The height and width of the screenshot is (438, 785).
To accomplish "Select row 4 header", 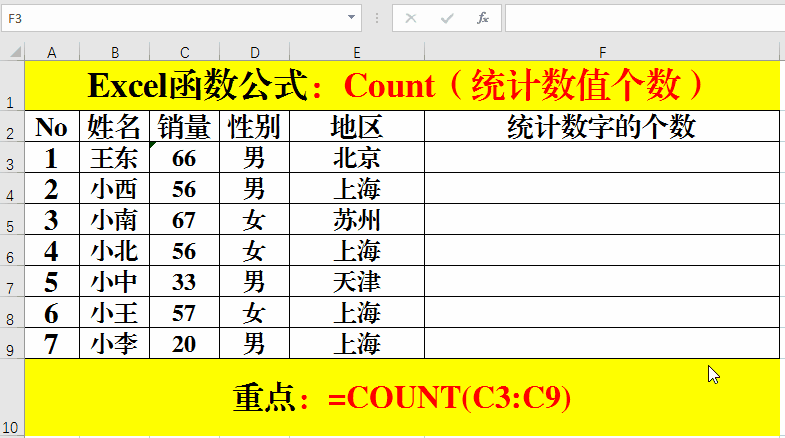I will point(12,188).
